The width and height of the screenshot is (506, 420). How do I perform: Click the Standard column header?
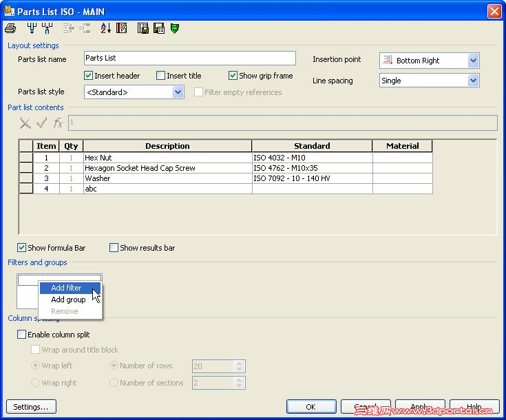point(312,146)
